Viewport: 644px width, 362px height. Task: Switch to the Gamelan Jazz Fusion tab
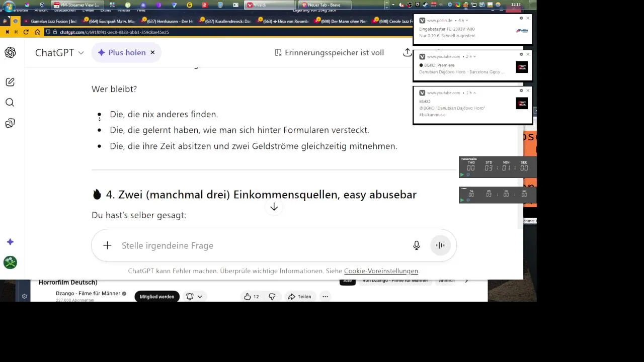click(51, 21)
